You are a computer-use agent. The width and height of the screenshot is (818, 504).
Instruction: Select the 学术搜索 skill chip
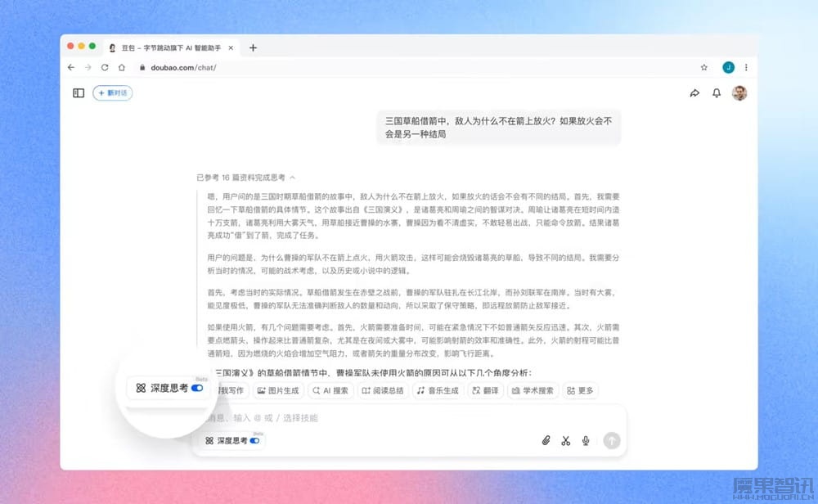point(533,390)
